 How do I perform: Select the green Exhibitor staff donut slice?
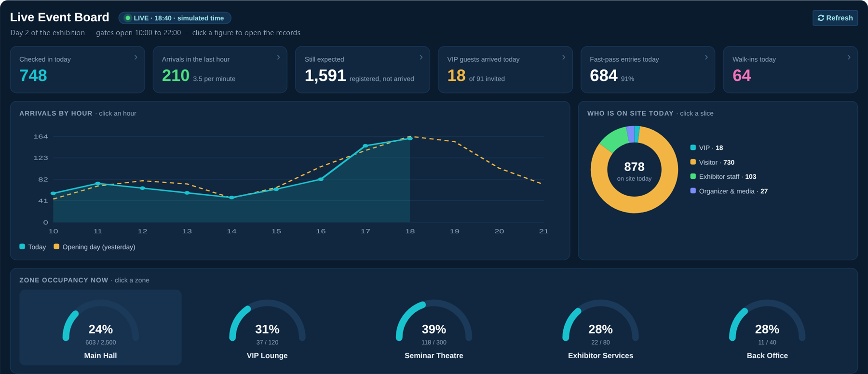coord(613,140)
